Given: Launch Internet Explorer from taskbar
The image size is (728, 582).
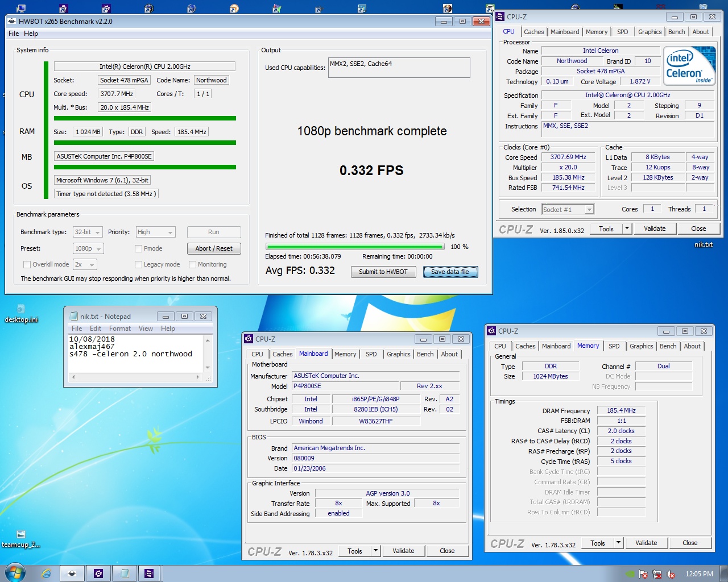Looking at the screenshot, I should 46,573.
